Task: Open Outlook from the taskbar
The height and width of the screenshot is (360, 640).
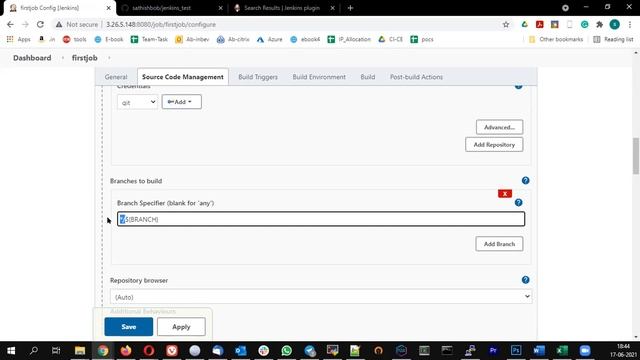Action: (x=240, y=351)
